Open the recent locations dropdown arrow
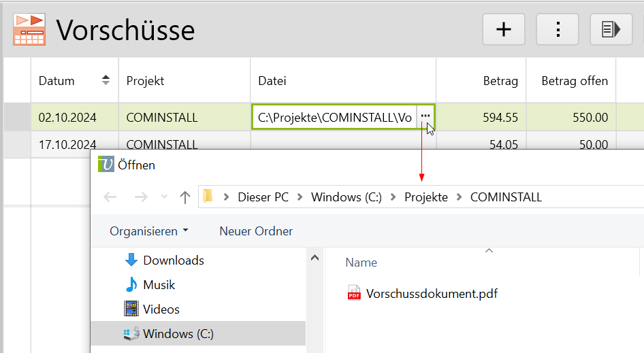The width and height of the screenshot is (644, 353). 163,197
